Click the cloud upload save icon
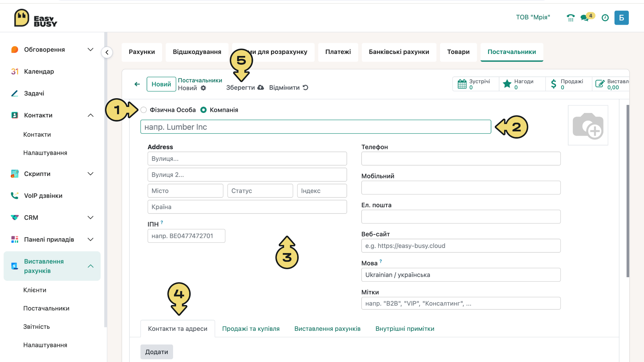644x362 pixels. (261, 87)
